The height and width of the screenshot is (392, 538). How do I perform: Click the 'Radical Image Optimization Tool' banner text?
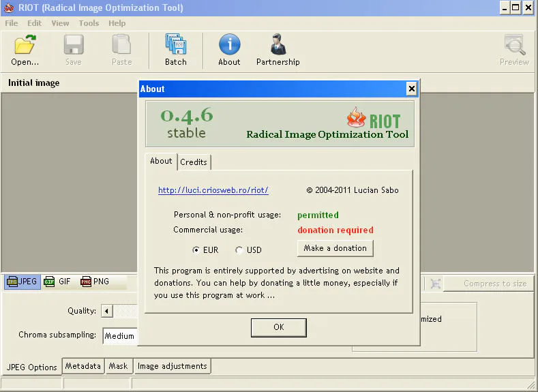(327, 134)
